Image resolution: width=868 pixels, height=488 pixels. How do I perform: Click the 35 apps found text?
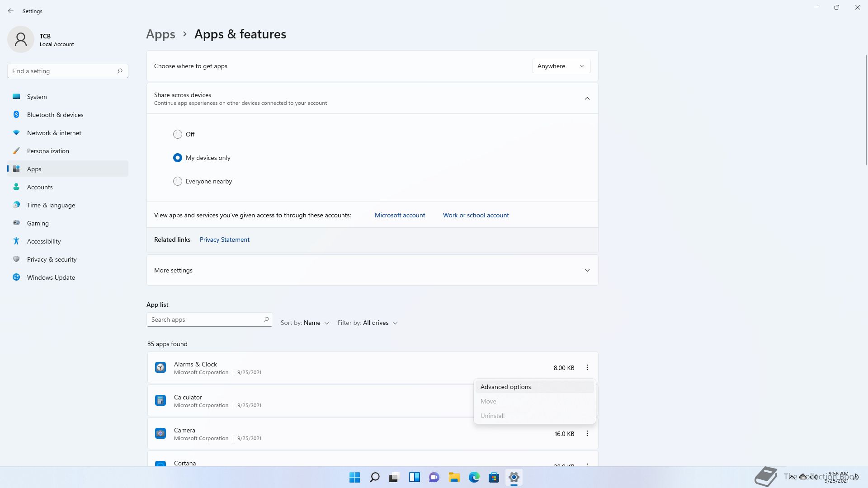point(167,344)
